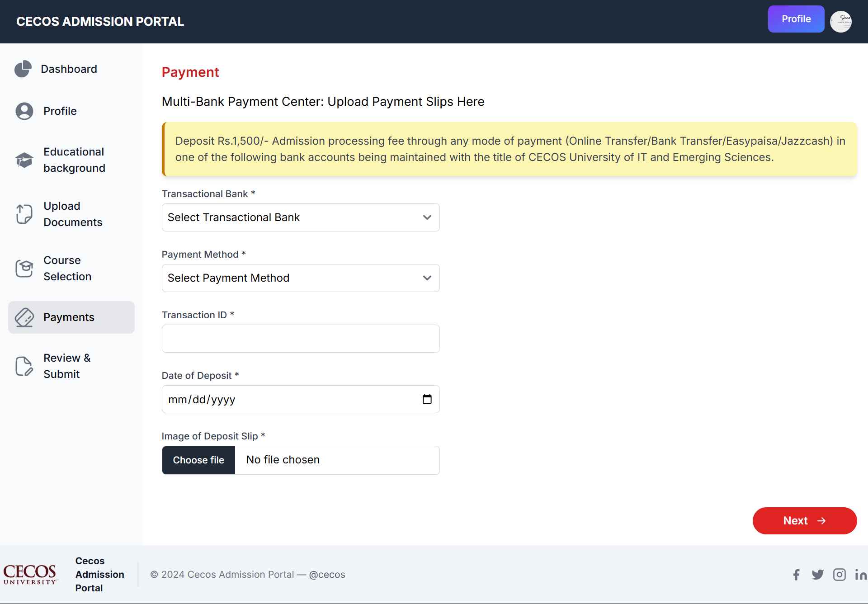This screenshot has height=604, width=868.
Task: Click the Educational background graduation cap icon
Action: click(x=24, y=160)
